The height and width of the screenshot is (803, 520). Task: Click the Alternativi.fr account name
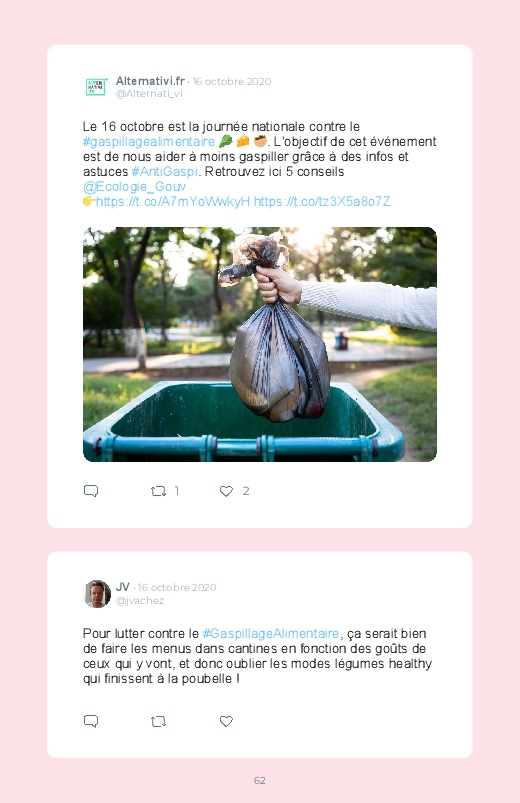[150, 81]
